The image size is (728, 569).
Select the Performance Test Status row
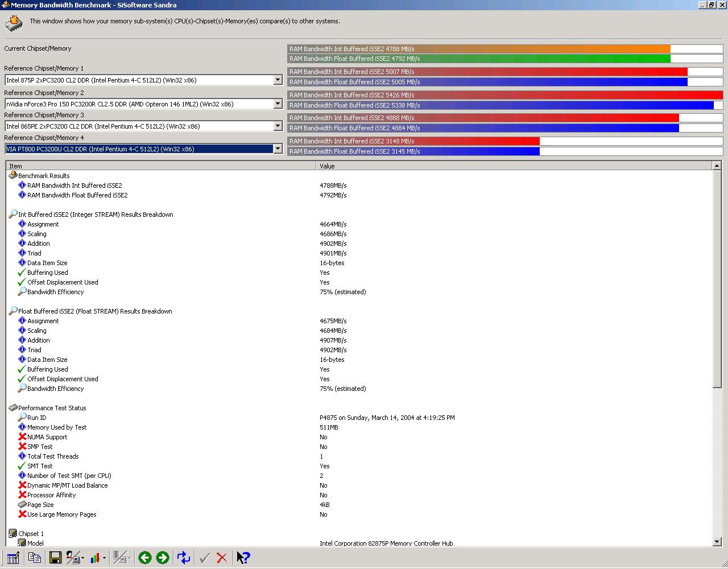pyautogui.click(x=52, y=408)
